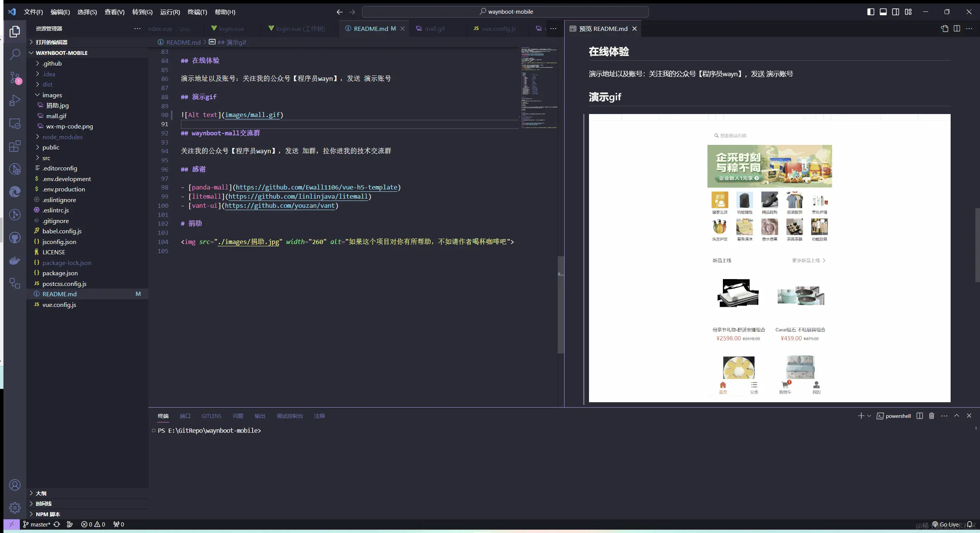Kill terminal with the trash icon
The image size is (980, 533).
[x=932, y=416]
